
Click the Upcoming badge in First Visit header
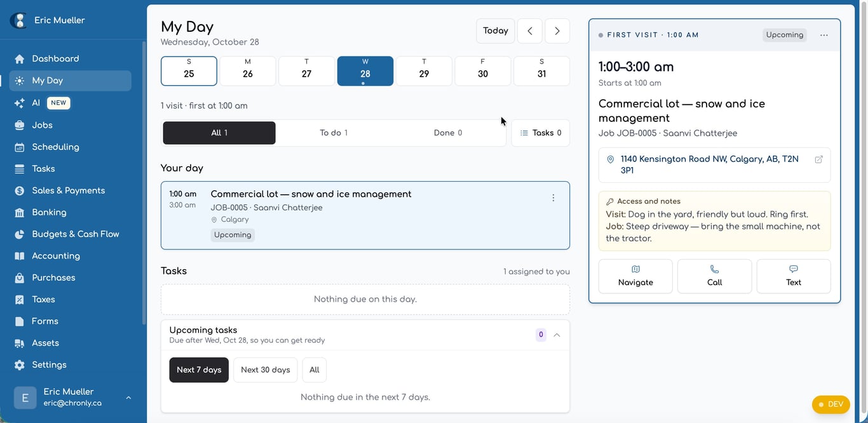point(785,35)
